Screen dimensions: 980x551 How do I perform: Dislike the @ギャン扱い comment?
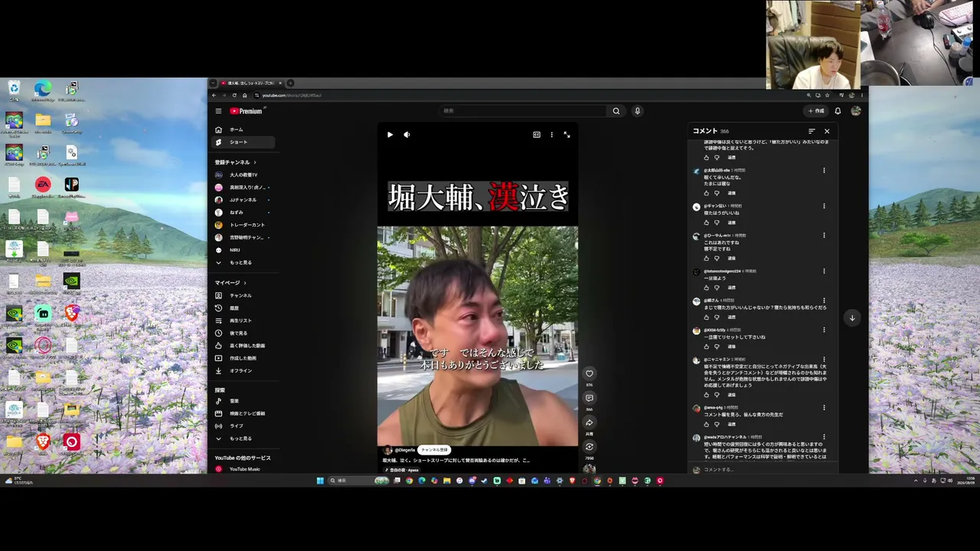(717, 223)
